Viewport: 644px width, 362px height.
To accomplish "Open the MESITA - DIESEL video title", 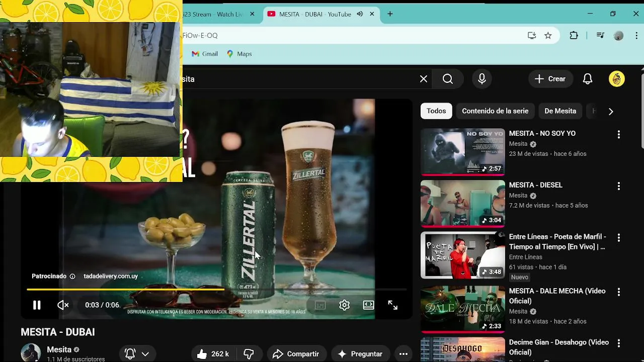I will [x=536, y=185].
